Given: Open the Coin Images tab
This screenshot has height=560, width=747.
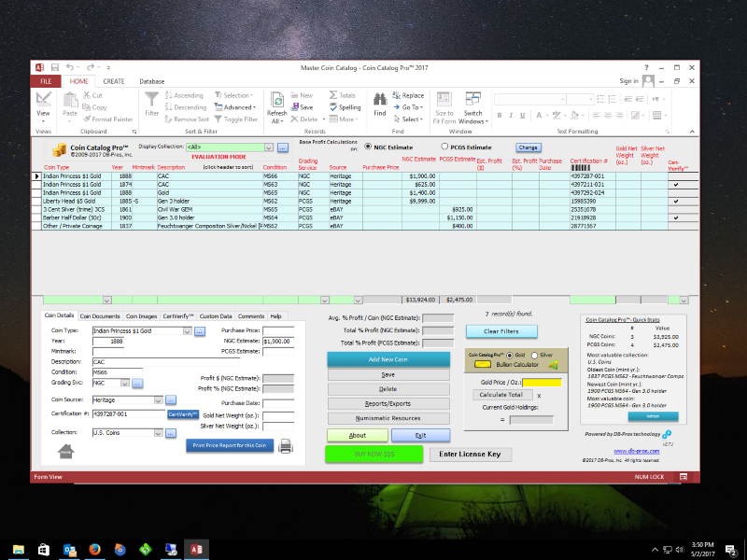Looking at the screenshot, I should (x=141, y=316).
